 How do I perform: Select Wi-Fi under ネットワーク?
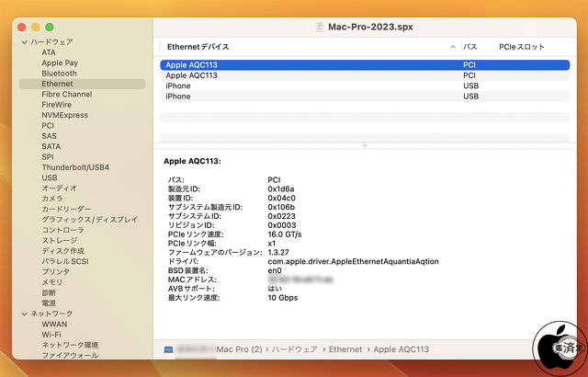[51, 335]
